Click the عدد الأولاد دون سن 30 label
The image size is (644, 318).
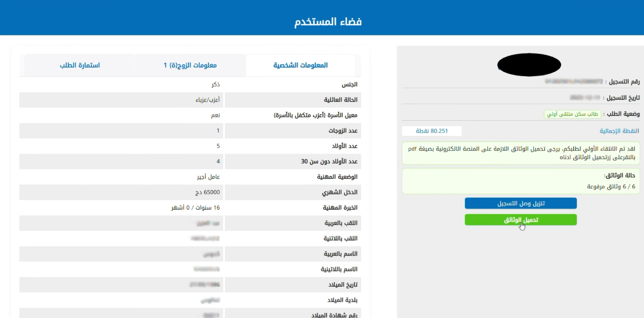(x=329, y=161)
